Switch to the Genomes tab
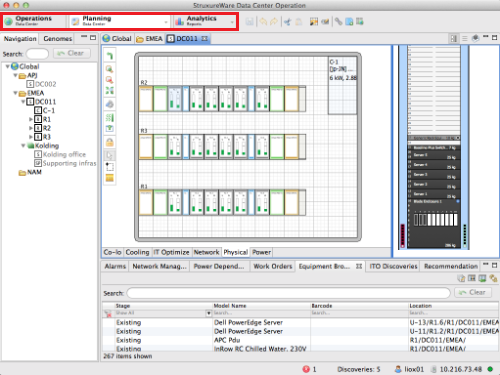 (58, 39)
